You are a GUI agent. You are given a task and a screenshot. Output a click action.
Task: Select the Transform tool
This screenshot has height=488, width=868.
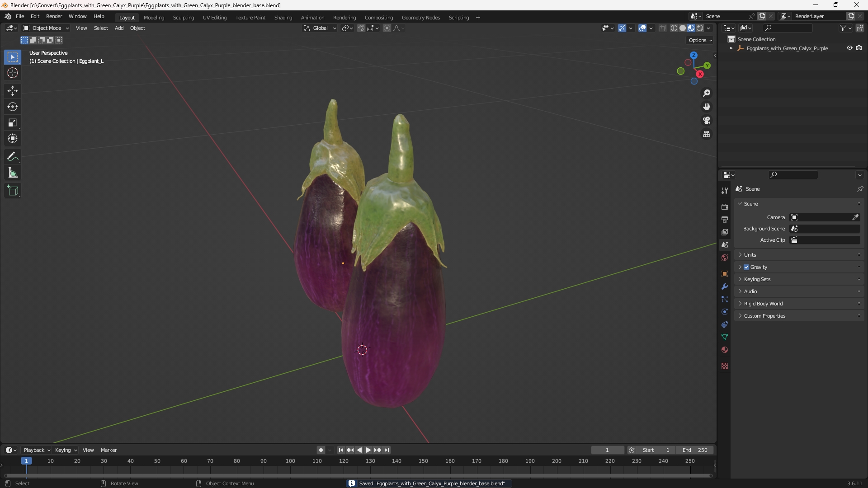(13, 138)
